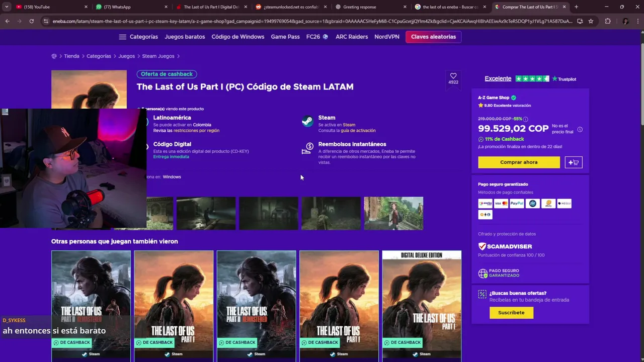Open the FC26 menu item

[x=317, y=37]
